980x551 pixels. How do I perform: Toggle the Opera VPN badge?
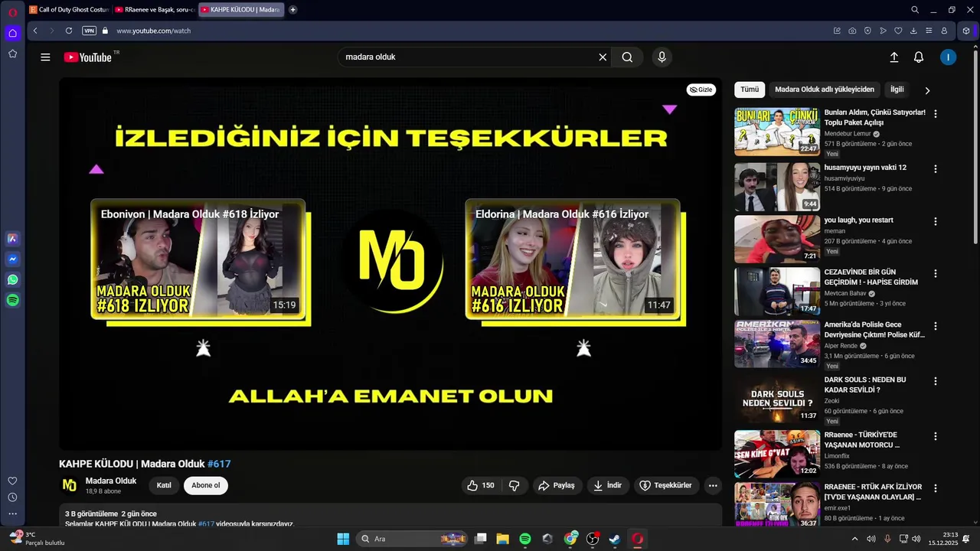click(x=89, y=31)
